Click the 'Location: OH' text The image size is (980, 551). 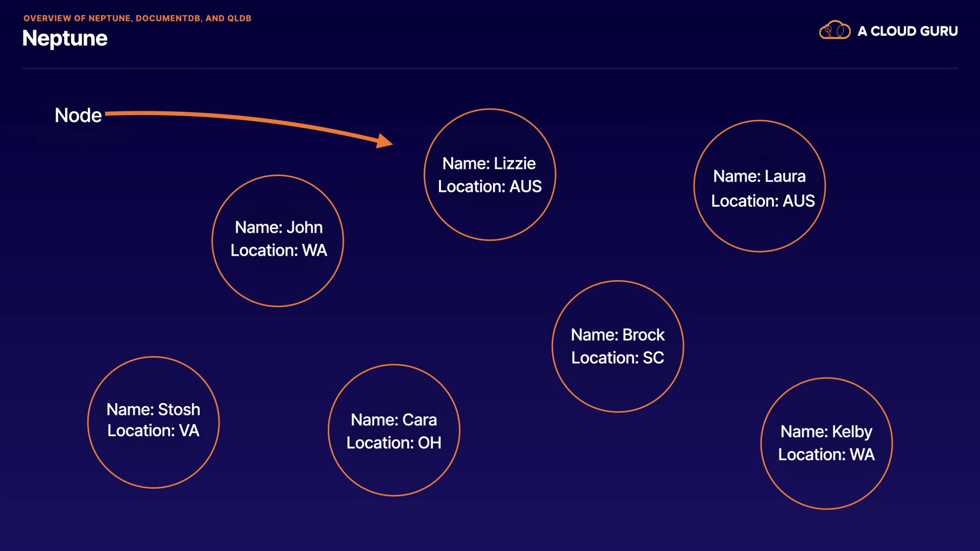click(394, 442)
